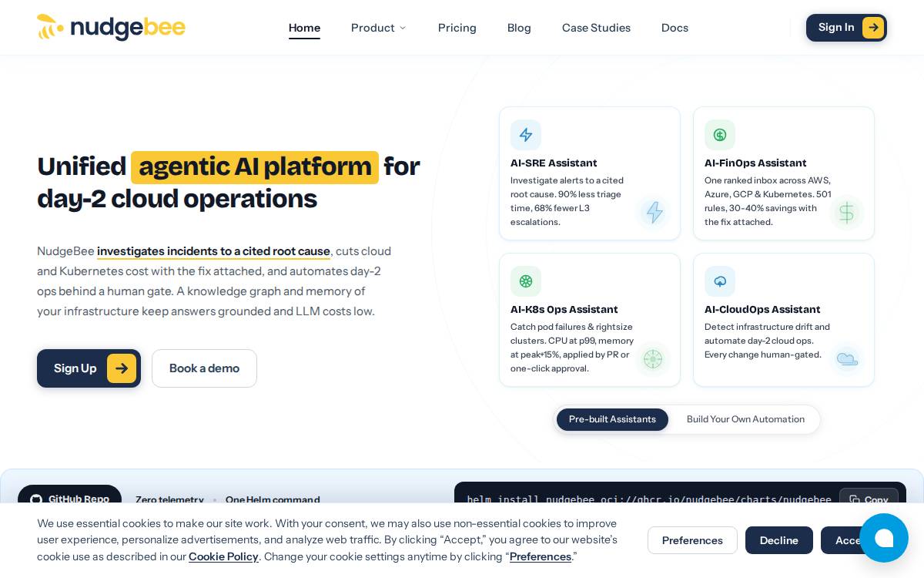Click the Sign Up button
Screen dimensions: 924x578
coord(89,368)
